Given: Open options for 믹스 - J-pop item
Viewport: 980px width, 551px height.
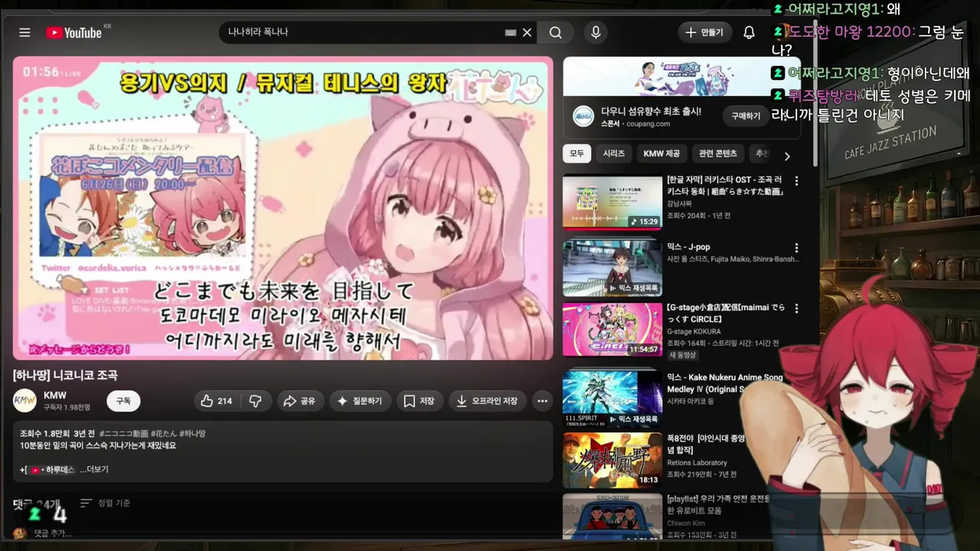Looking at the screenshot, I should [x=796, y=248].
